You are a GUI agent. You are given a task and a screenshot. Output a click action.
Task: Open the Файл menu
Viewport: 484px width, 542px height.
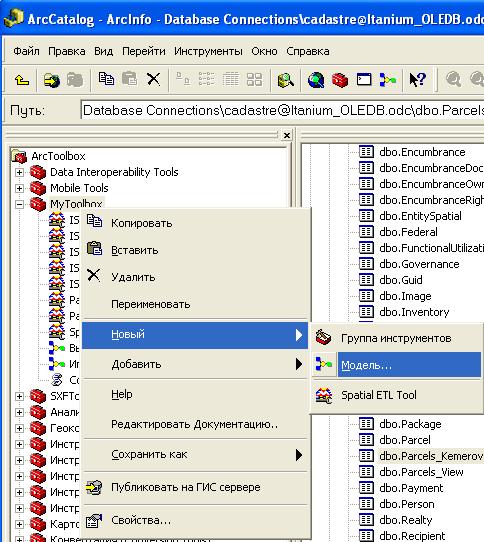click(26, 51)
